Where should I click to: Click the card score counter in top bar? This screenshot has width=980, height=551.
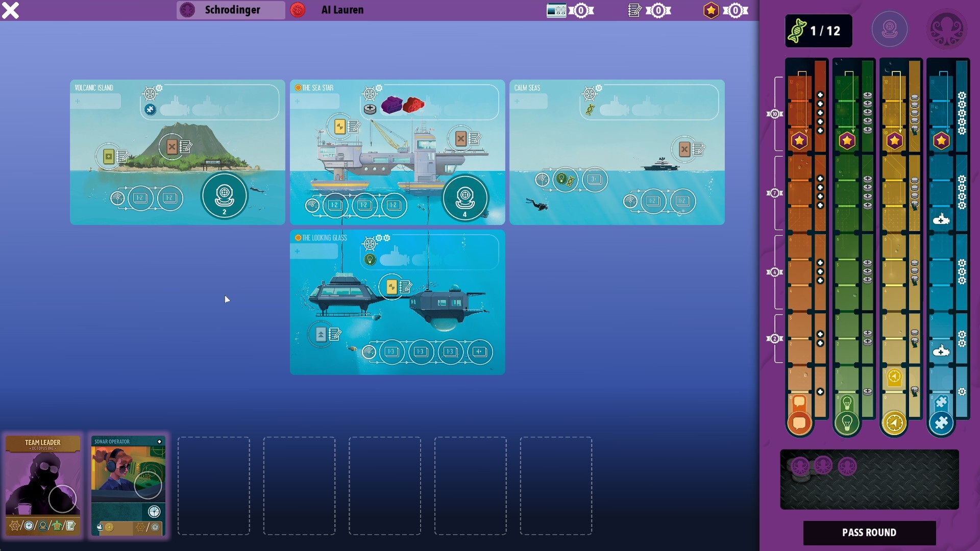(570, 10)
